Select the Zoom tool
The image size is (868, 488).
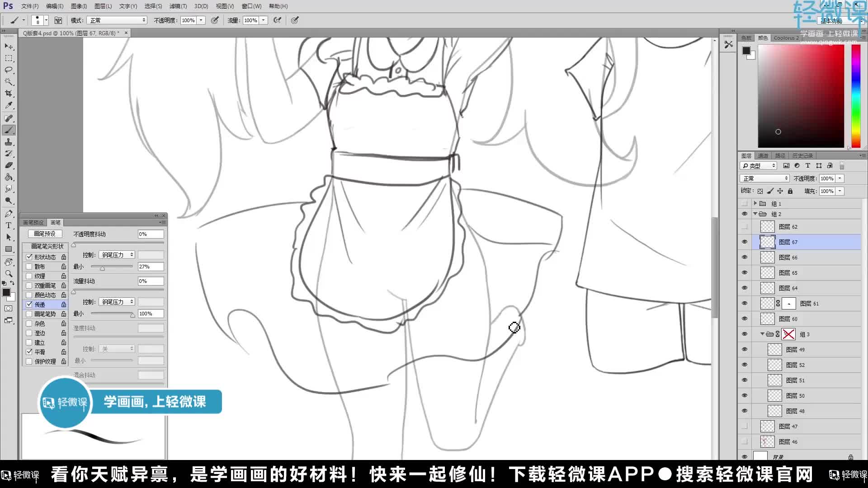(9, 274)
